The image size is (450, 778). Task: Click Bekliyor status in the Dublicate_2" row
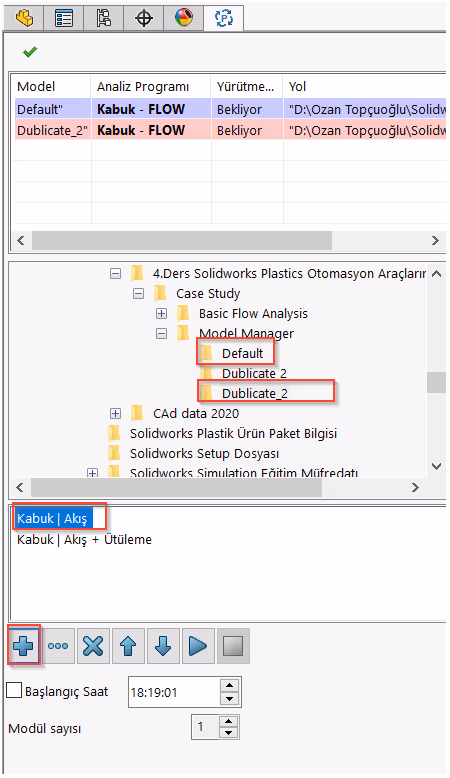[x=239, y=130]
